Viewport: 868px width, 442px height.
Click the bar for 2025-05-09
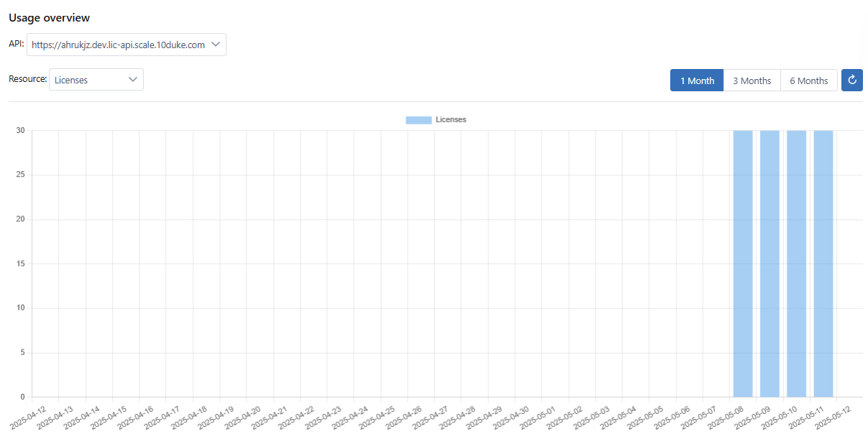[x=769, y=264]
